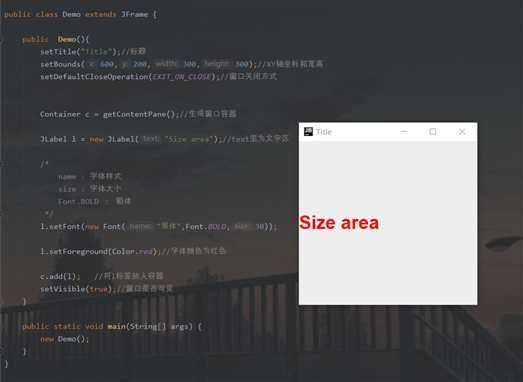
Task: Click Demo constructor name
Action: pyautogui.click(x=67, y=39)
